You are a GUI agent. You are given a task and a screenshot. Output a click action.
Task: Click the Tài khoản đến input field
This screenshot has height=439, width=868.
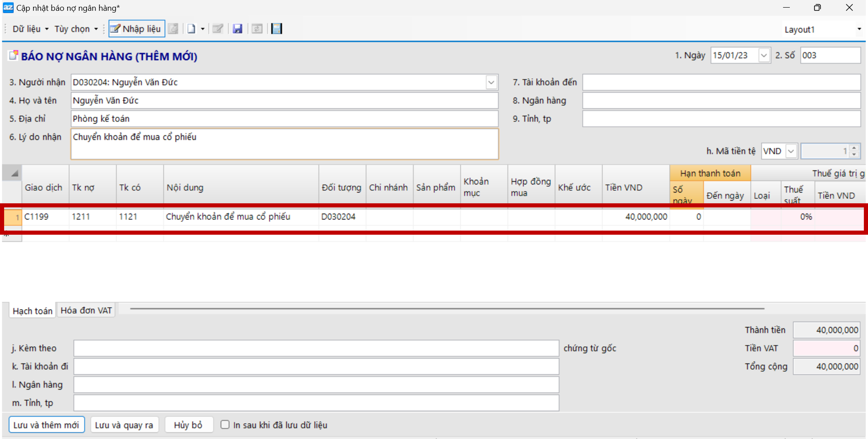coord(721,83)
